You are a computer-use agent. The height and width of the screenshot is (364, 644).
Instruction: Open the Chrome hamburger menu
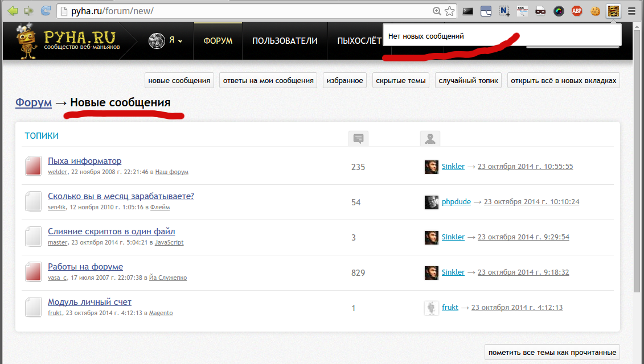click(632, 10)
